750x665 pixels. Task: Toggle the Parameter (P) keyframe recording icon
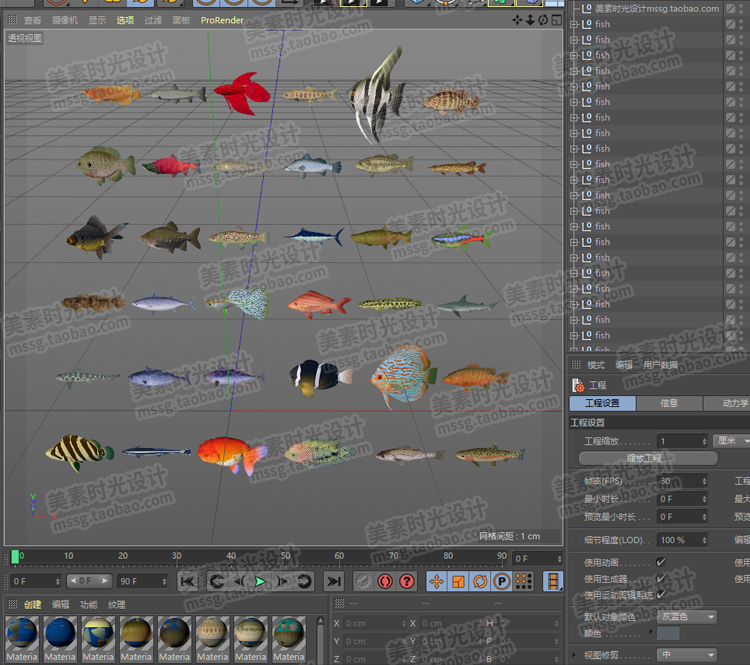pyautogui.click(x=501, y=581)
